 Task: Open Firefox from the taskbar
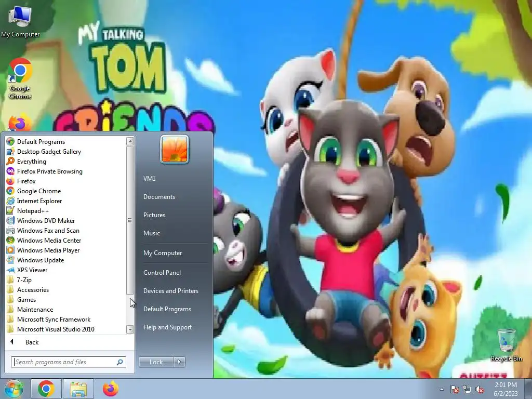110,389
